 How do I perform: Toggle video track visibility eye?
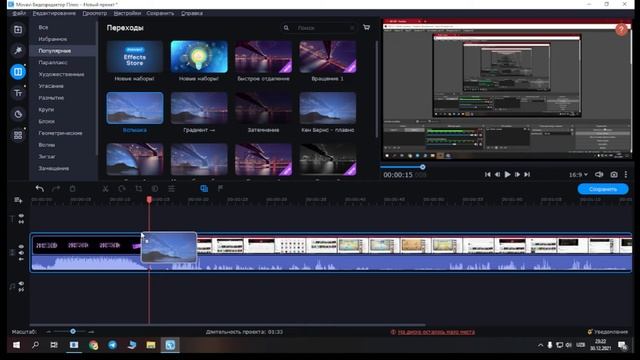[x=21, y=247]
